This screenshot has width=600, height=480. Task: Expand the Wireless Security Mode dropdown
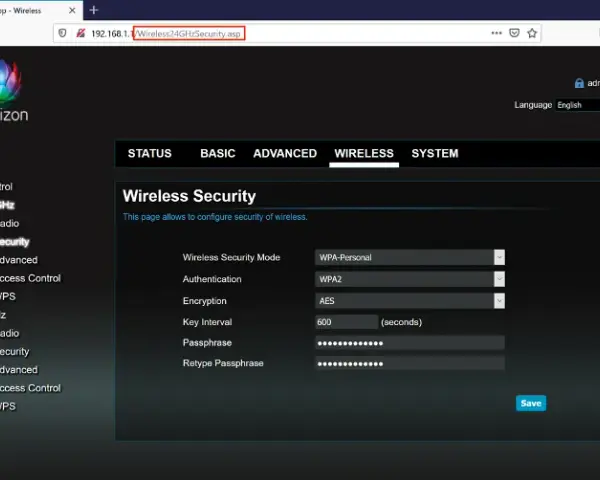(x=410, y=257)
